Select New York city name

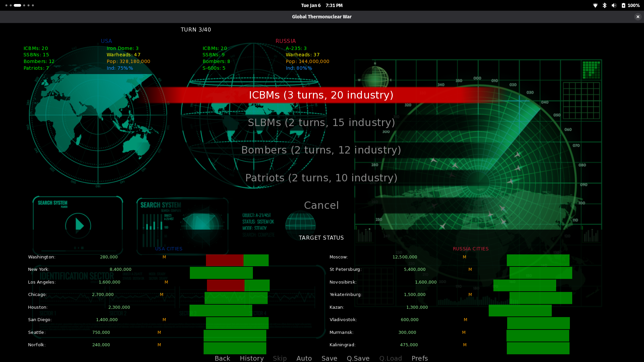(39, 269)
